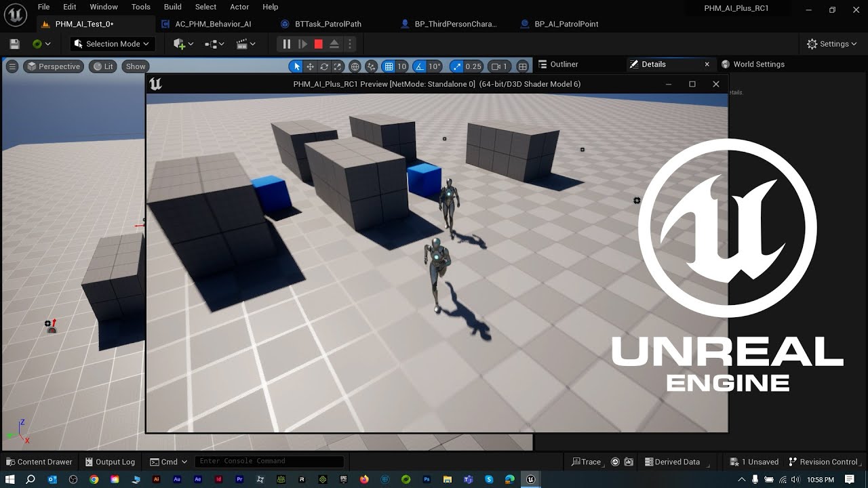The width and height of the screenshot is (868, 488).
Task: Open the Window menu
Action: tap(104, 7)
